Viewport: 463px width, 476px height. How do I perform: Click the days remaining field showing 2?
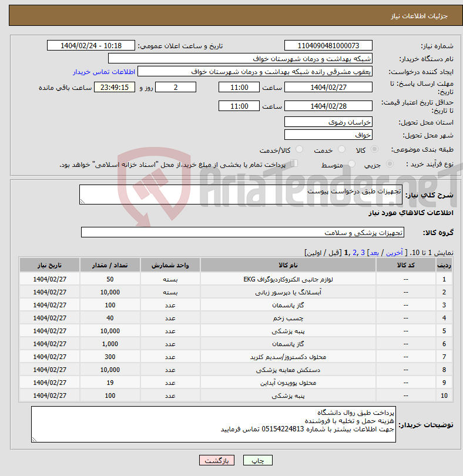point(176,88)
